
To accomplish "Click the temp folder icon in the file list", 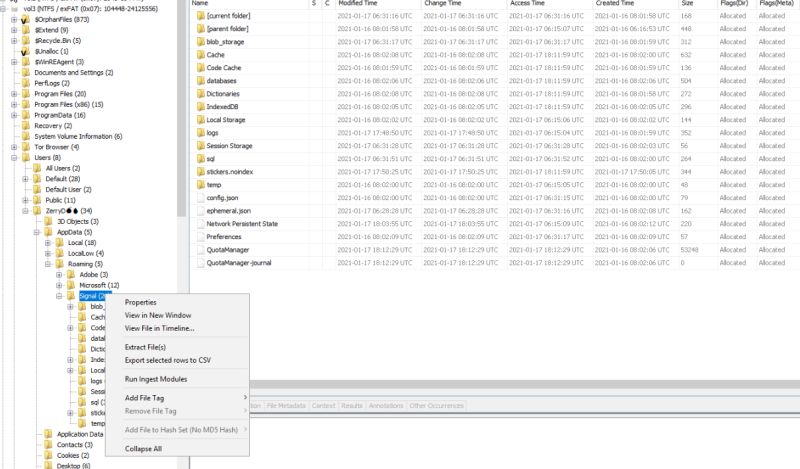I will (x=201, y=185).
